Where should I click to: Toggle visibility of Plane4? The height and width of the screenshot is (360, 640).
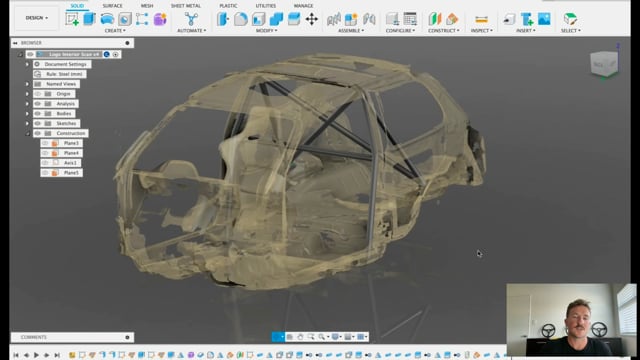45,153
